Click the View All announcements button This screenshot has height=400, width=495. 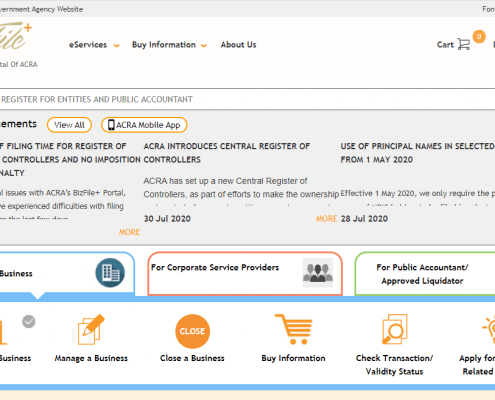click(x=69, y=125)
